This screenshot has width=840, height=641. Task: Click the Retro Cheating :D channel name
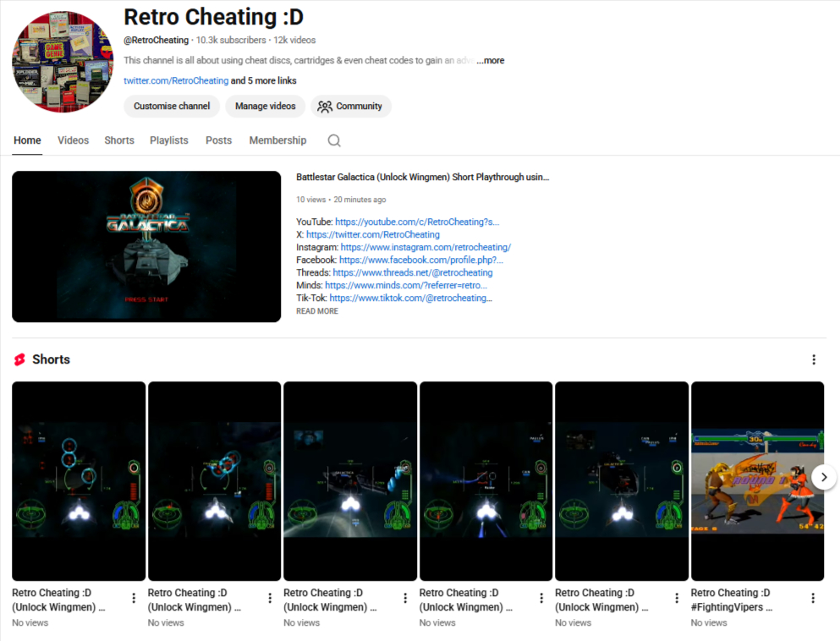click(214, 17)
